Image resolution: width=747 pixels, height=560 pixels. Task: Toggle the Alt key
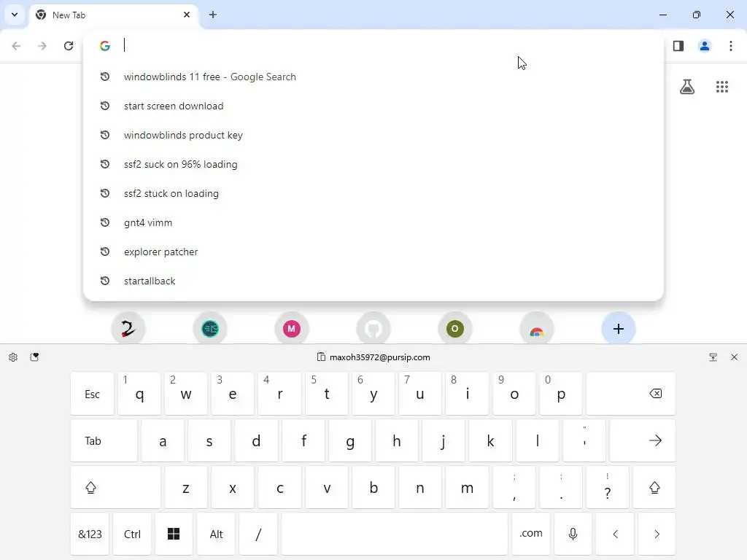216,534
